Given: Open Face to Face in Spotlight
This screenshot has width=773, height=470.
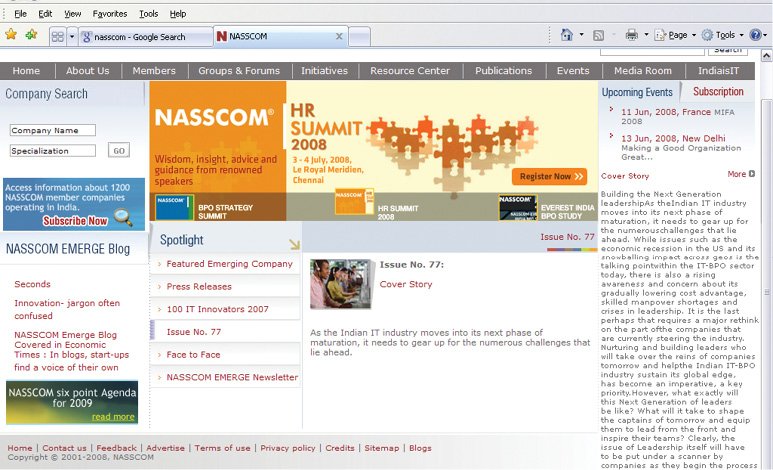Looking at the screenshot, I should [x=193, y=355].
